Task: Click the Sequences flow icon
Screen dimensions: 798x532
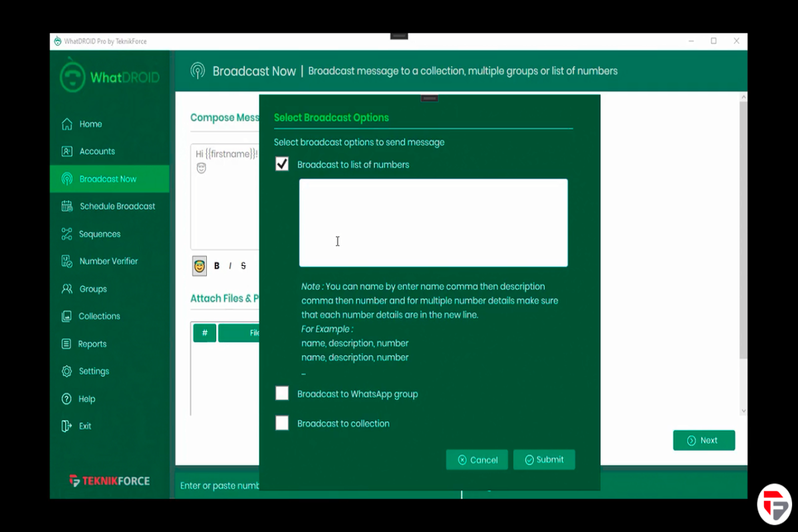Action: [66, 234]
